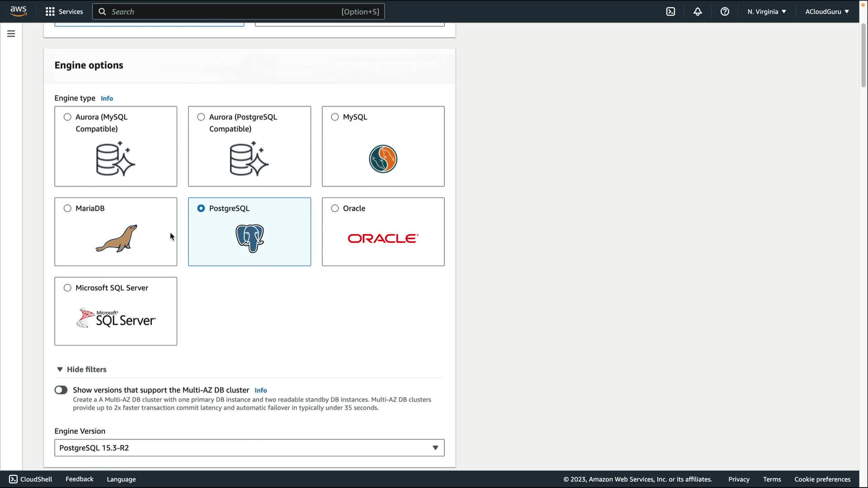Open the notifications bell icon
Screen dimensions: 868x488
click(698, 12)
